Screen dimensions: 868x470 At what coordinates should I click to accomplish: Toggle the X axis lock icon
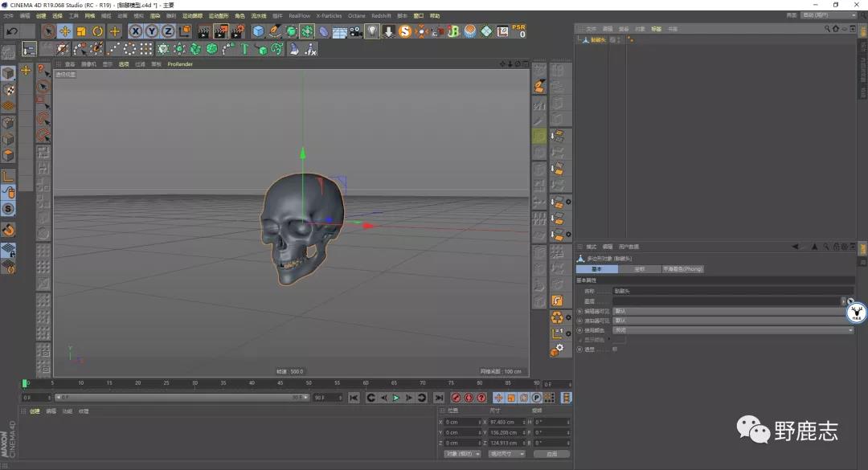coord(135,31)
